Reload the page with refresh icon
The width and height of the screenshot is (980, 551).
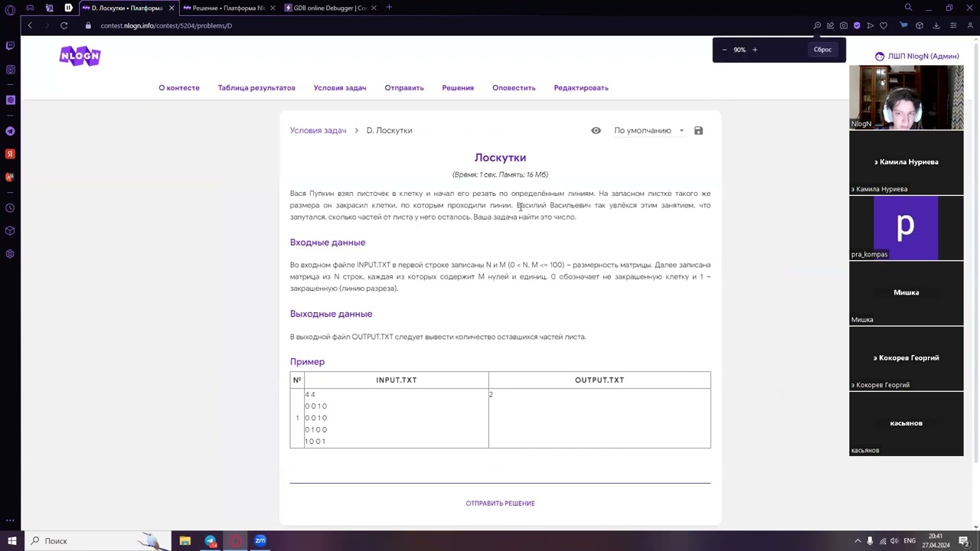64,25
